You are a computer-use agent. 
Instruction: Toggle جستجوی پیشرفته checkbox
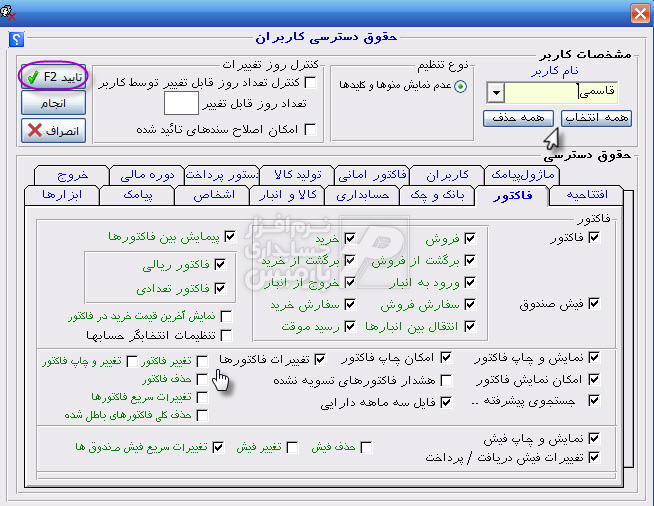(x=594, y=401)
